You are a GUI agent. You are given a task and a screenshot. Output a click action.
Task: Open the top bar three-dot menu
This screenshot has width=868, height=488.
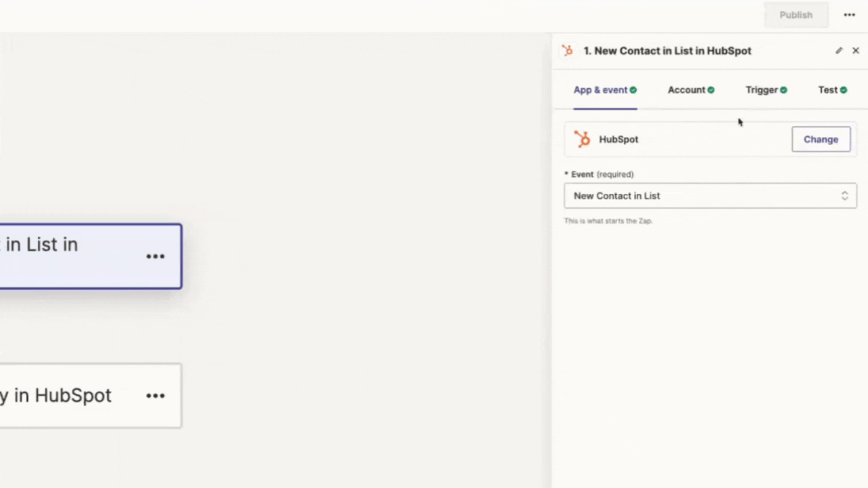click(849, 15)
